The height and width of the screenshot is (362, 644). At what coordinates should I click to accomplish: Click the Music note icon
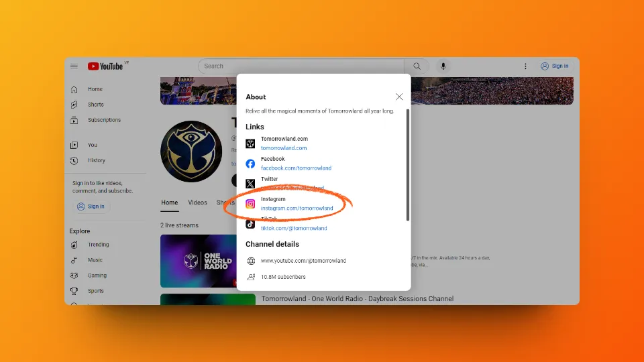pyautogui.click(x=74, y=260)
